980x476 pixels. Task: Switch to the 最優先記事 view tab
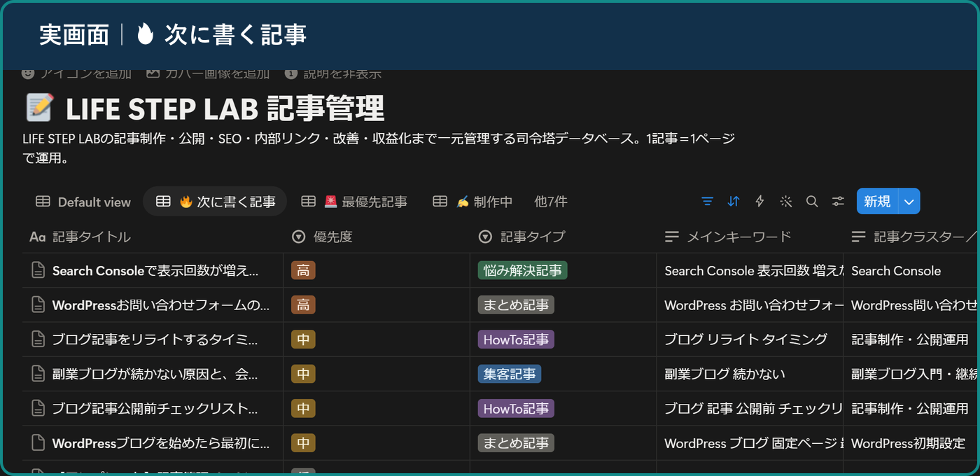354,202
